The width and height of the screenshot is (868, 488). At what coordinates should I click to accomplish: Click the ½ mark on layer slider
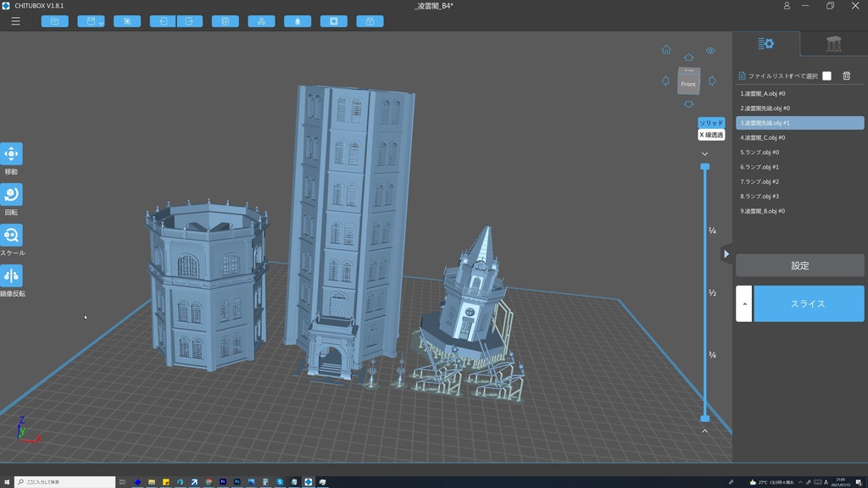pos(712,293)
